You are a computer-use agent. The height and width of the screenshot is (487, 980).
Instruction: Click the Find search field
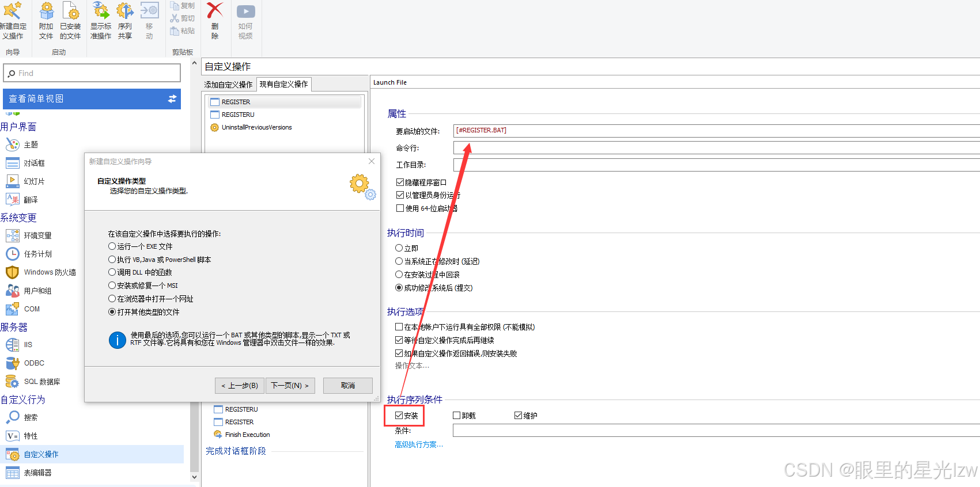[x=92, y=73]
